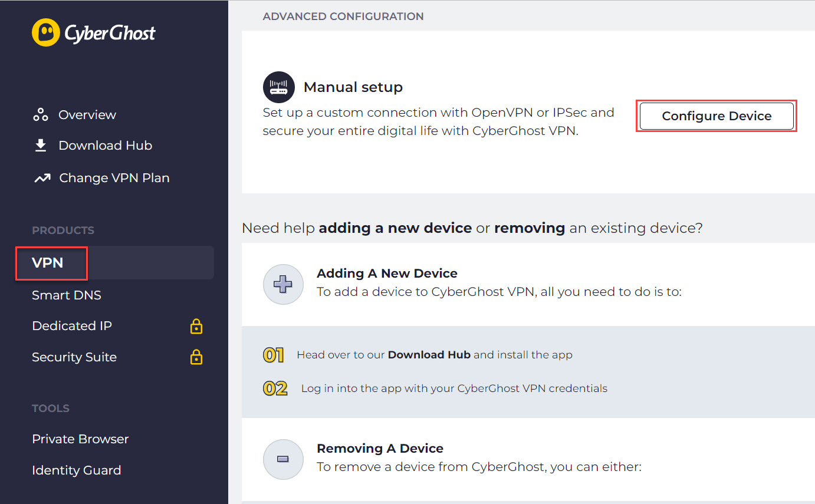Open the VPN products section
The image size is (815, 504).
click(48, 263)
